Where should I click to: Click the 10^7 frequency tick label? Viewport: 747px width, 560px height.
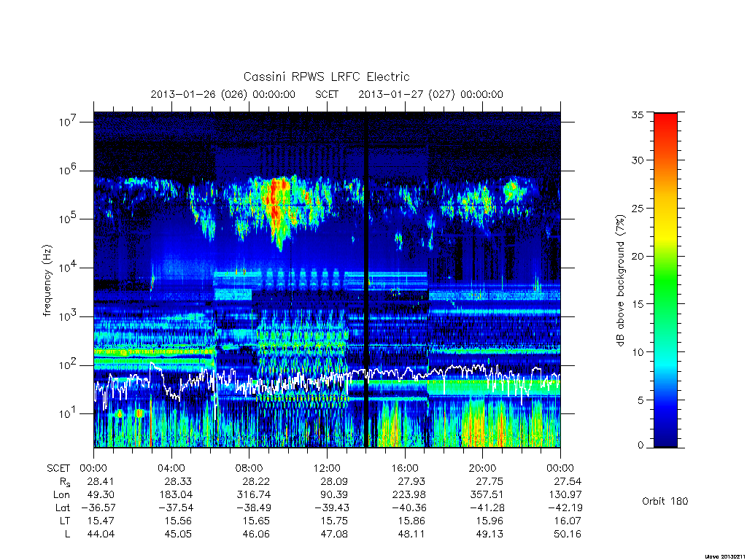68,122
